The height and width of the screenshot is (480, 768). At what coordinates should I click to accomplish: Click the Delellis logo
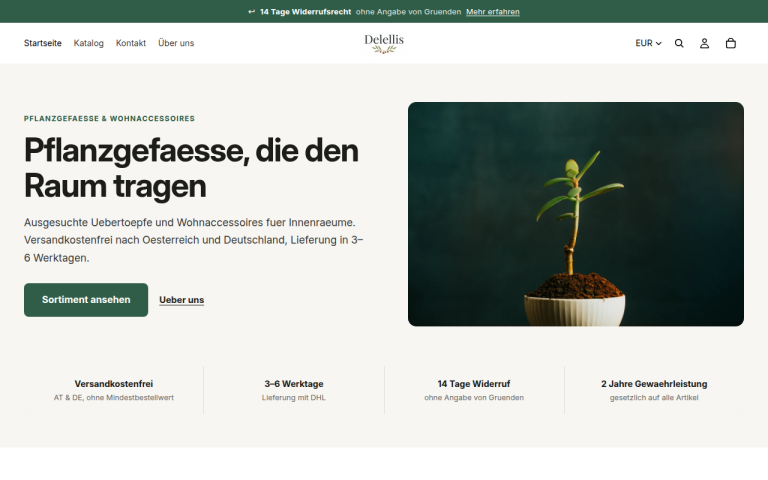[x=384, y=43]
